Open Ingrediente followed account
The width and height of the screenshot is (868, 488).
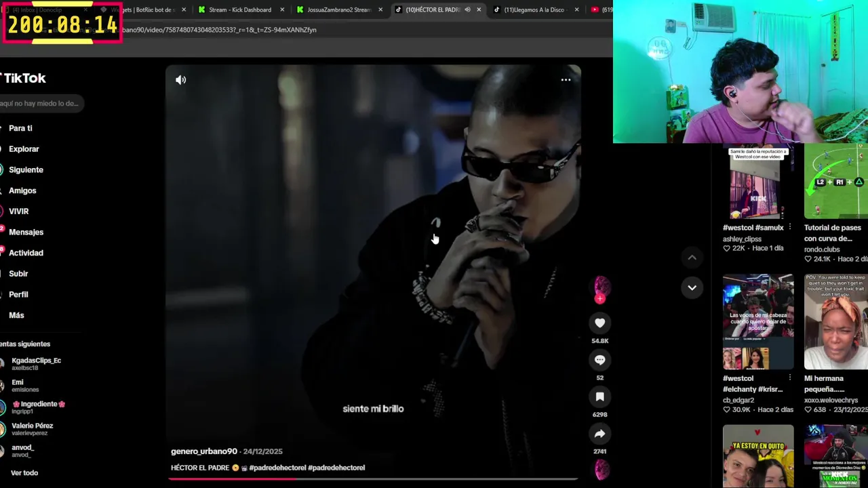(x=34, y=407)
